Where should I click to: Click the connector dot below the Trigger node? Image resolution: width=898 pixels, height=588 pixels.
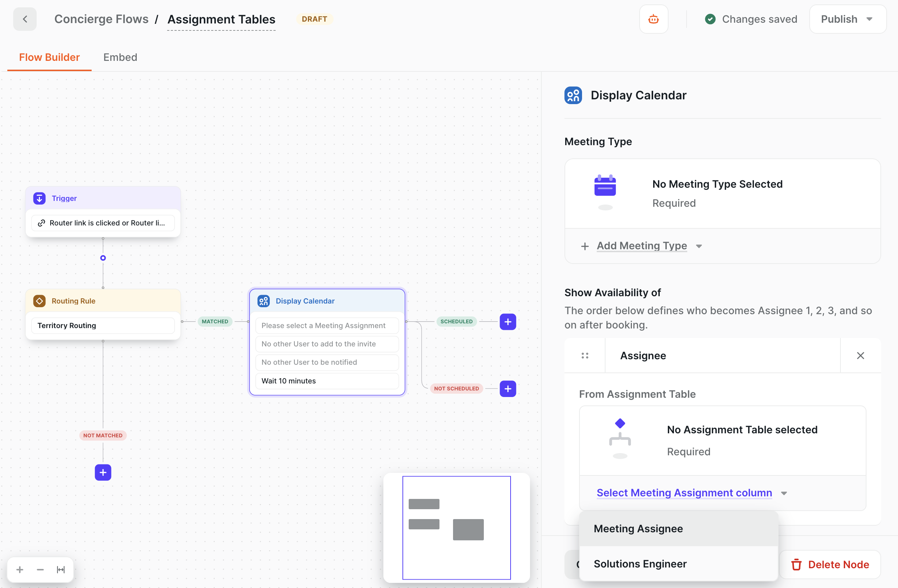click(103, 258)
